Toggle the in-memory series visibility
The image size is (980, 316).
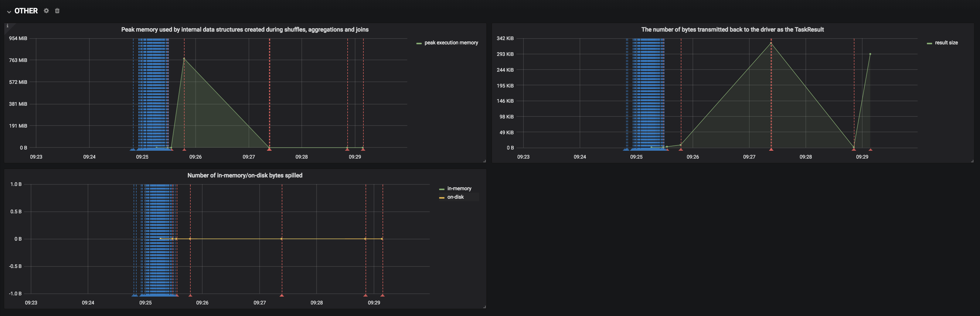tap(459, 188)
